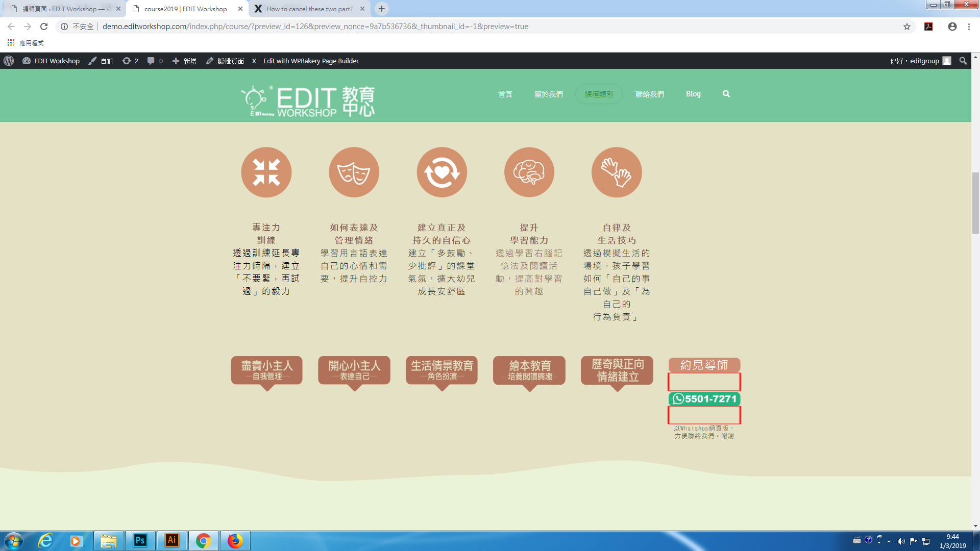Viewport: 980px width, 551px height.
Task: Click the 繪本教育 speech bubble button
Action: 529,370
